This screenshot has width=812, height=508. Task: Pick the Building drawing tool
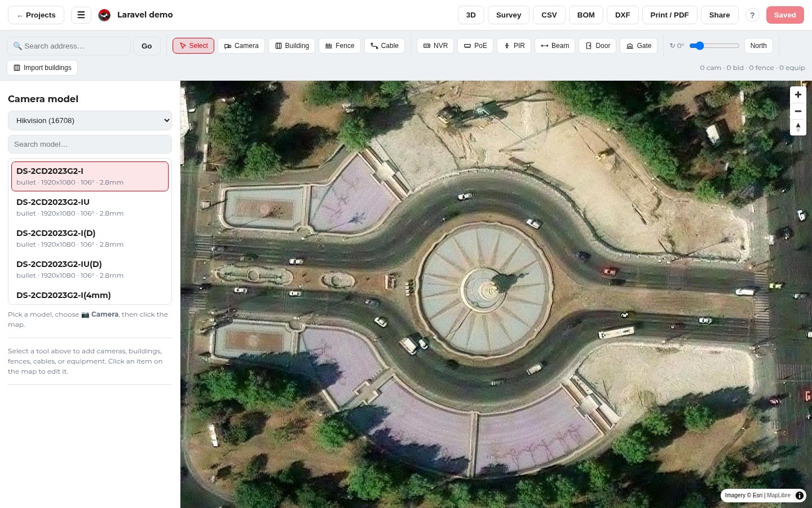coord(292,46)
